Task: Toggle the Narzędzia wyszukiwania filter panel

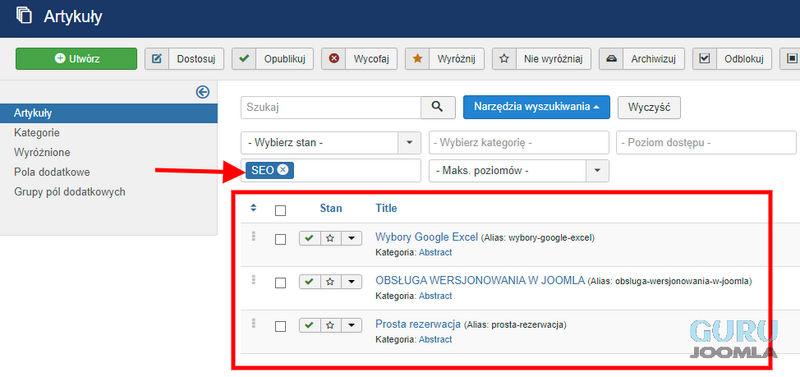Action: [536, 107]
